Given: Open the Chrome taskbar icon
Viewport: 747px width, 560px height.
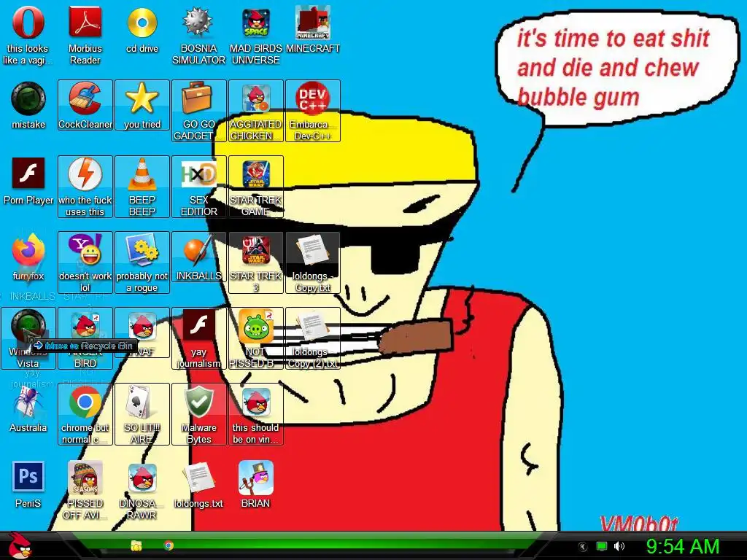Looking at the screenshot, I should coord(169,545).
